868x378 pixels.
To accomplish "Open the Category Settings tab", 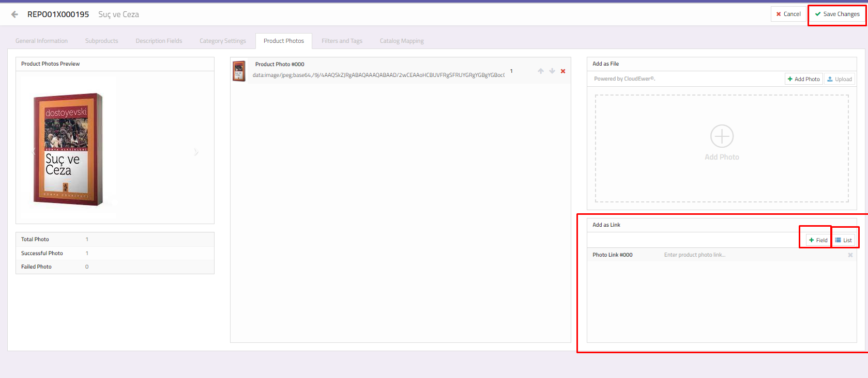I will pos(222,41).
